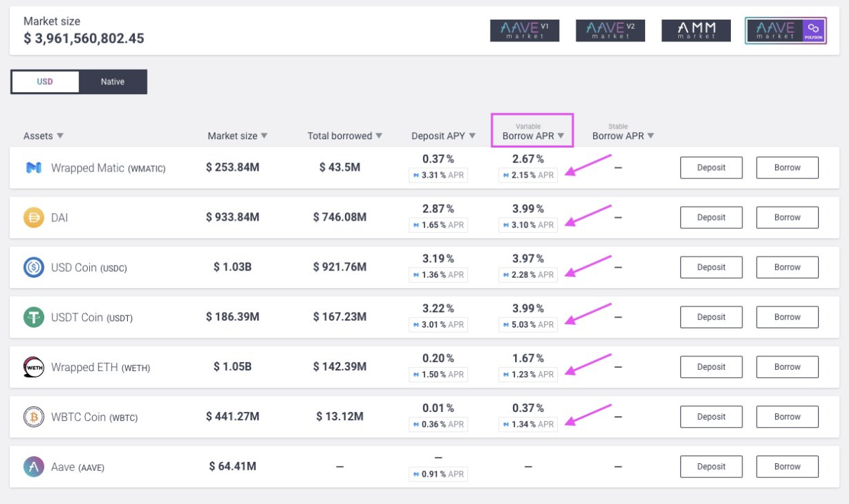
Task: Click the WBTC total borrowed $13.12M
Action: (x=339, y=417)
